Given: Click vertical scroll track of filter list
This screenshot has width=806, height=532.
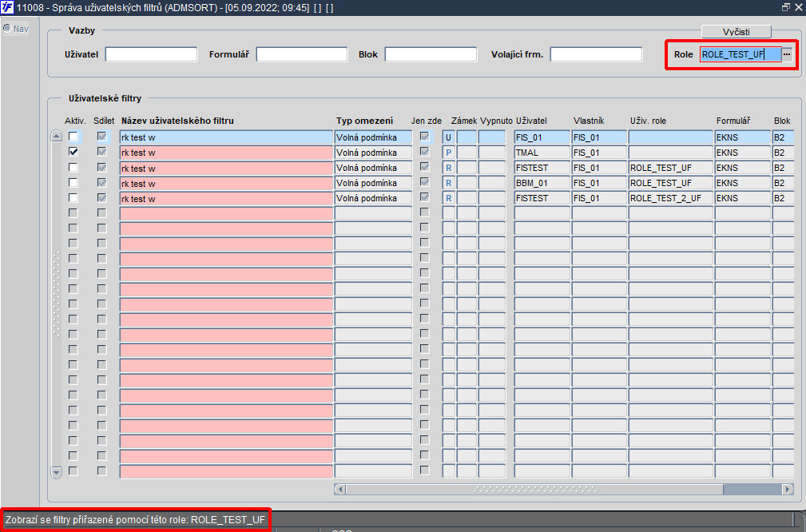Looking at the screenshot, I should (x=57, y=304).
